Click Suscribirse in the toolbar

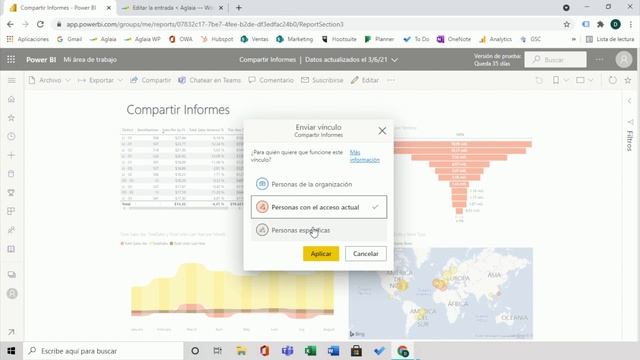pos(322,80)
